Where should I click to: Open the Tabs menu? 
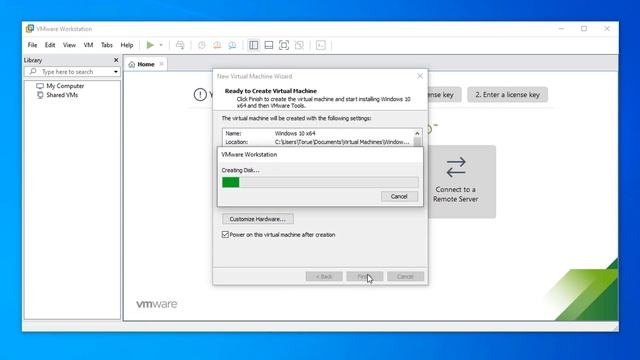[107, 45]
